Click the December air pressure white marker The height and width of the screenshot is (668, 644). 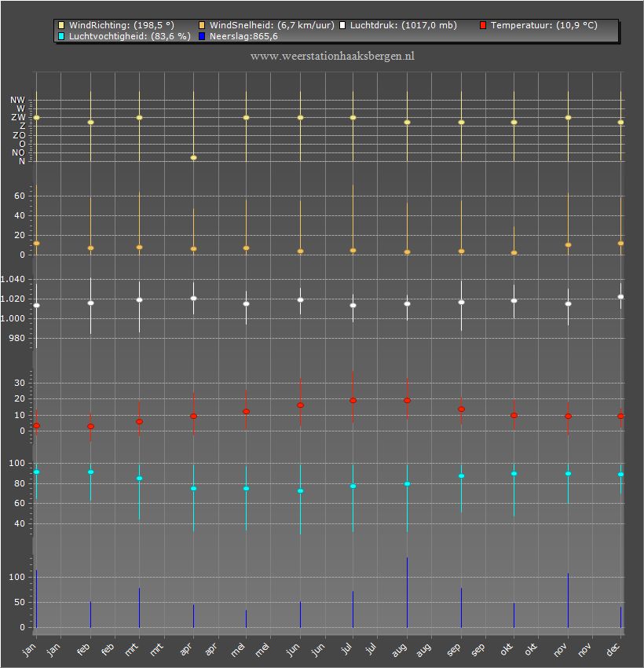[x=621, y=297]
